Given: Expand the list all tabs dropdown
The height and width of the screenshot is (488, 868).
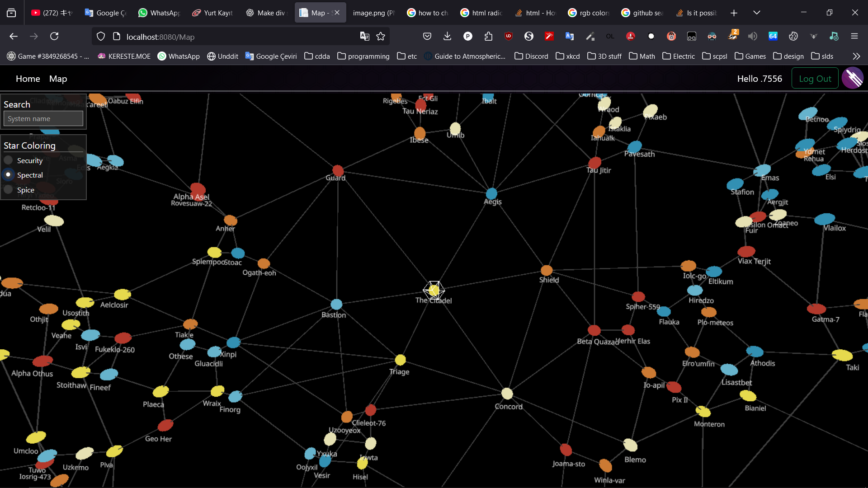Looking at the screenshot, I should (x=757, y=13).
